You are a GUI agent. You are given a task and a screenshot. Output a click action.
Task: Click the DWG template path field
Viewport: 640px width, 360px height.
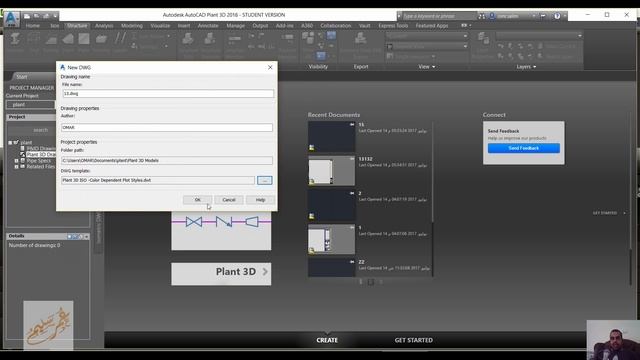[x=158, y=180]
